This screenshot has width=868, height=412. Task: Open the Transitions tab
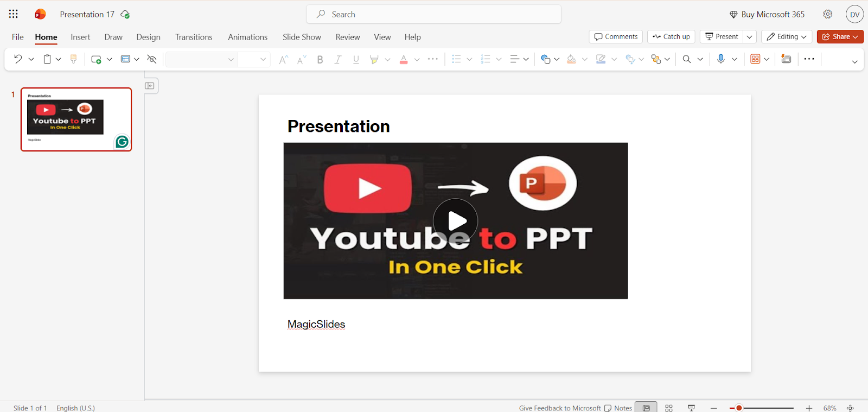click(x=194, y=37)
